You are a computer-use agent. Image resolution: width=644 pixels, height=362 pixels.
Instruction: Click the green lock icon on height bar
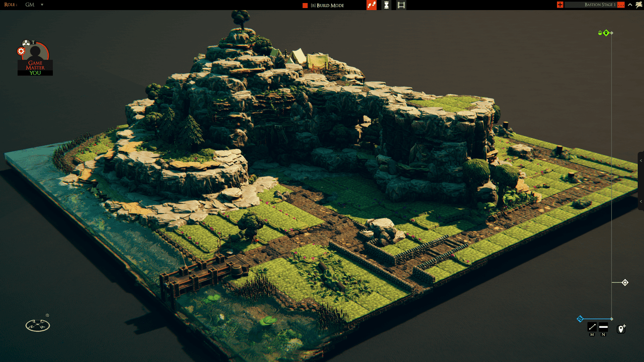tap(600, 33)
